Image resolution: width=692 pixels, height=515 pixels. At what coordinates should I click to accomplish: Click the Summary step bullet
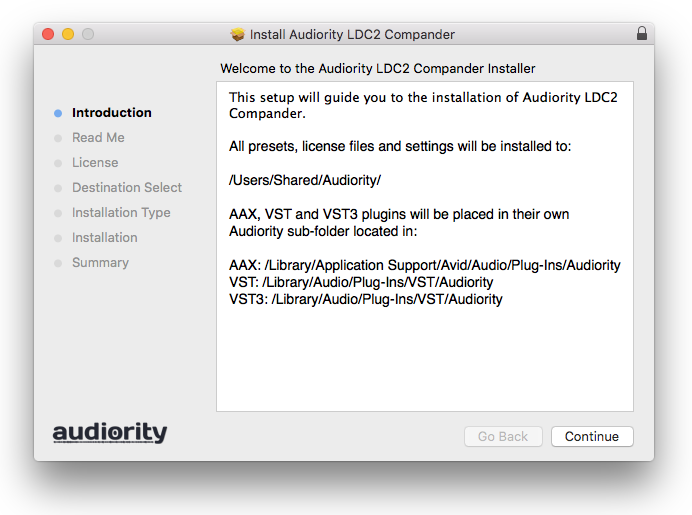click(58, 263)
